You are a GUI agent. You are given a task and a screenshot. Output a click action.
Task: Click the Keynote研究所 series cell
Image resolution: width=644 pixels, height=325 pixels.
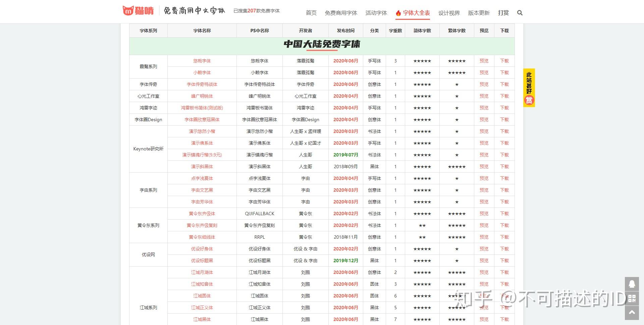click(148, 149)
